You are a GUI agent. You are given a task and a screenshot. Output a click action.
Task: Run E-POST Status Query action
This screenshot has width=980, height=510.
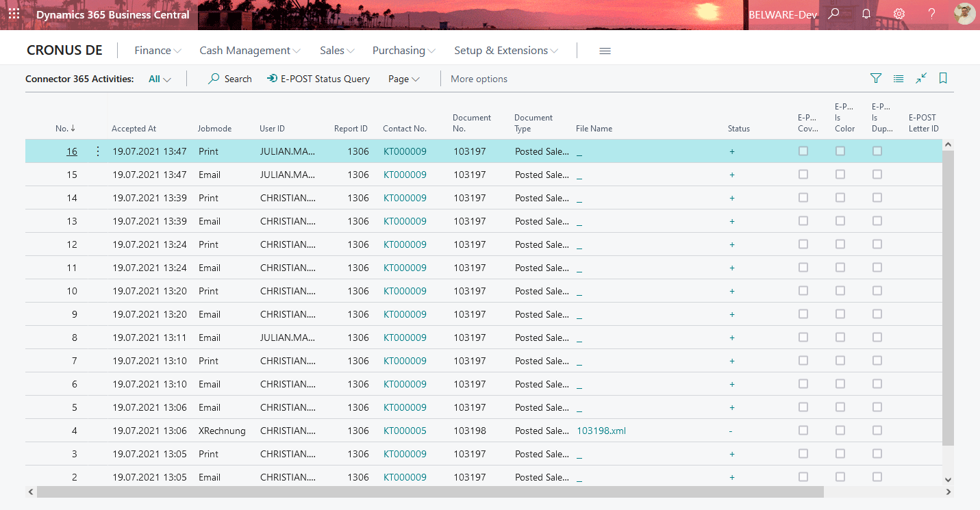point(318,79)
